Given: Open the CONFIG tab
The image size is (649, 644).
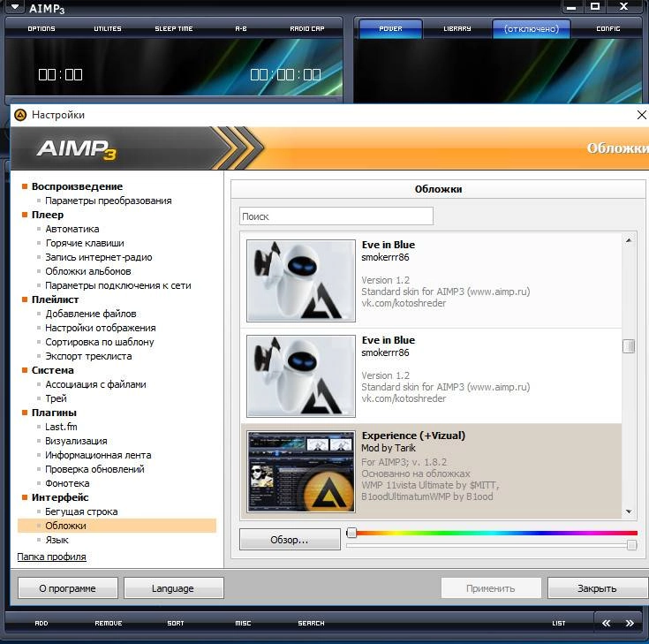Looking at the screenshot, I should [x=608, y=28].
